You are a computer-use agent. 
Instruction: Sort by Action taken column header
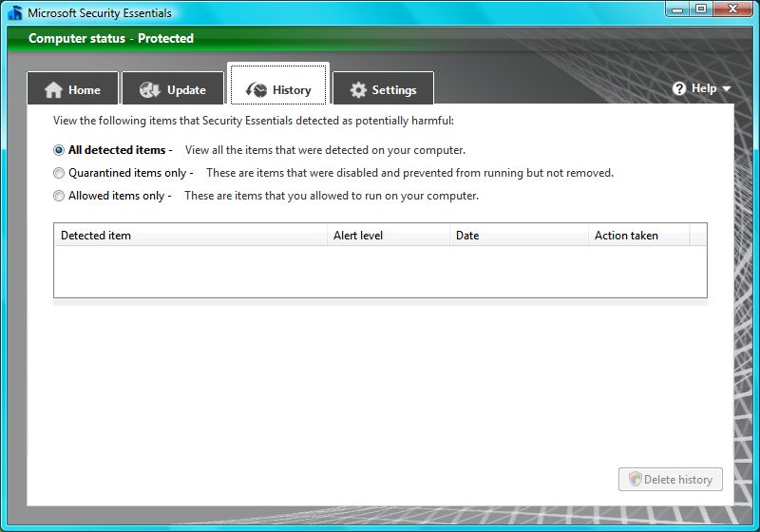click(x=638, y=236)
